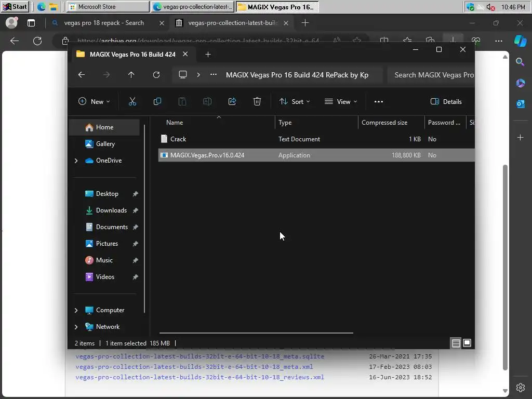Click the Copy icon in Explorer toolbar
Viewport: 532px width, 399px height.
point(157,101)
